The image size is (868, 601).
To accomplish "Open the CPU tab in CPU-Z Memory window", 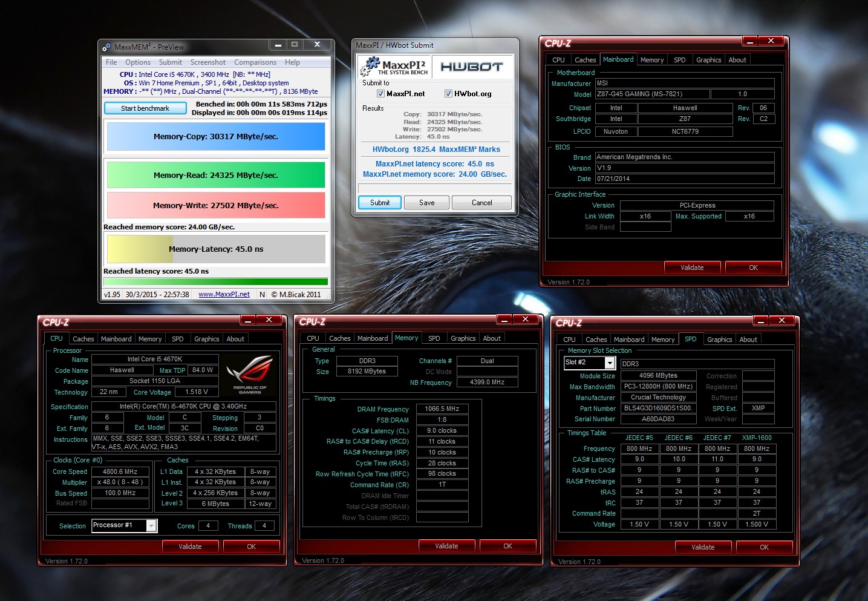I will (313, 338).
